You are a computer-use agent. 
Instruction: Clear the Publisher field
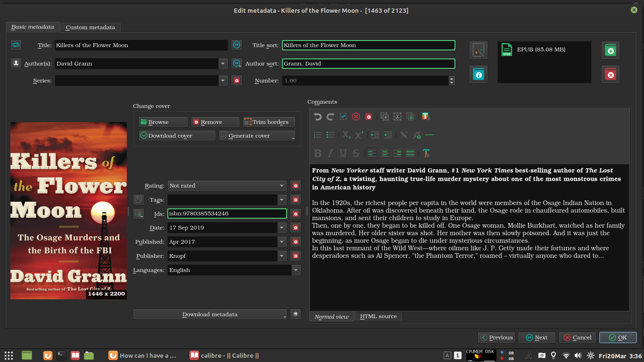pyautogui.click(x=296, y=256)
